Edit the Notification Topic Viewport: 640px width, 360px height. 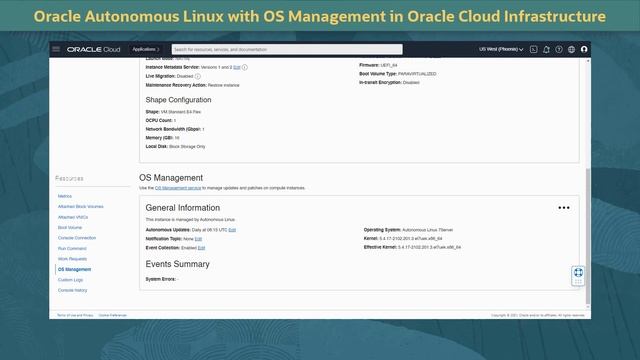[198, 239]
